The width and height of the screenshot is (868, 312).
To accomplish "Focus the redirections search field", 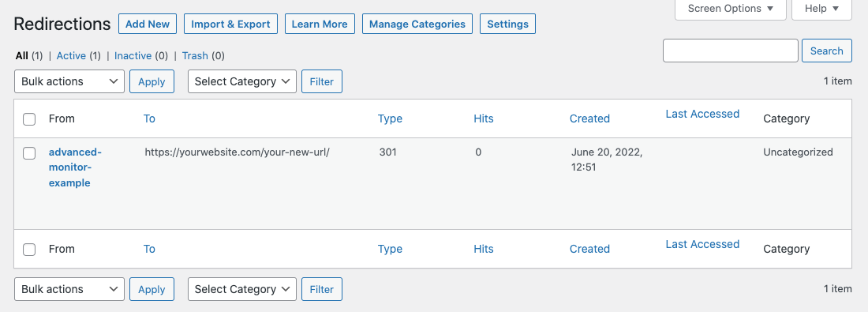I will (x=731, y=51).
